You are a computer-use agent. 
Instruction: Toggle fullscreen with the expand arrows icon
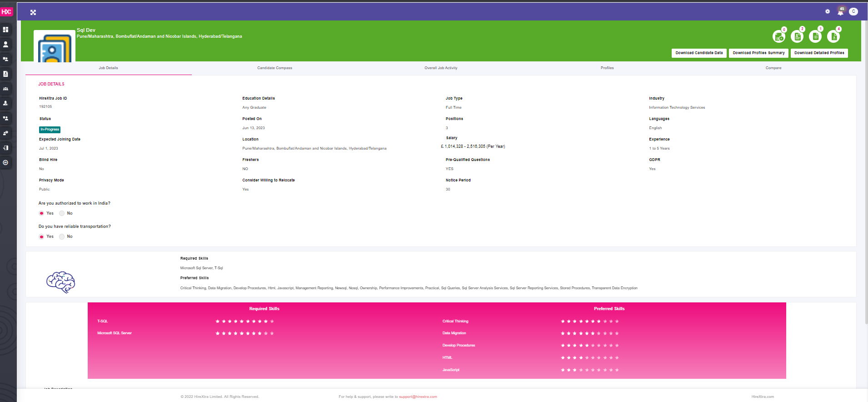pos(33,12)
